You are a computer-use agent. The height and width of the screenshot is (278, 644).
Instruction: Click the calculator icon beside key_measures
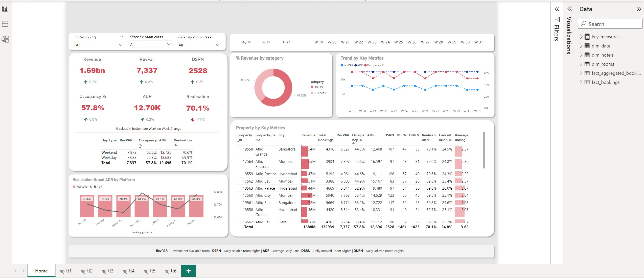[587, 37]
